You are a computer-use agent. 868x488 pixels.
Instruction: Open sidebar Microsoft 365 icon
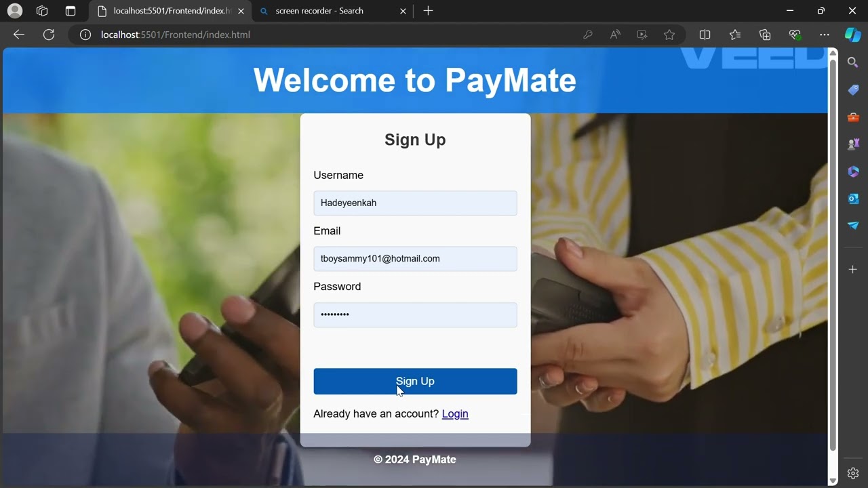coord(853,171)
